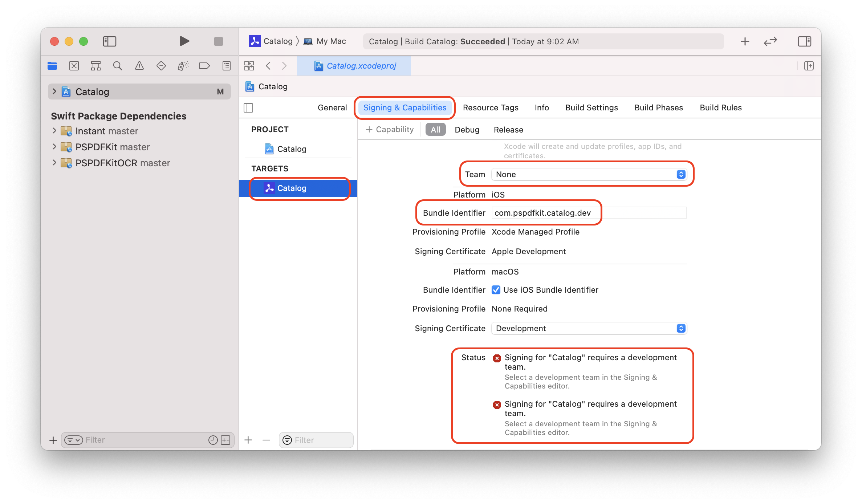The height and width of the screenshot is (504, 862).
Task: Open the Library with plus button
Action: (x=745, y=41)
